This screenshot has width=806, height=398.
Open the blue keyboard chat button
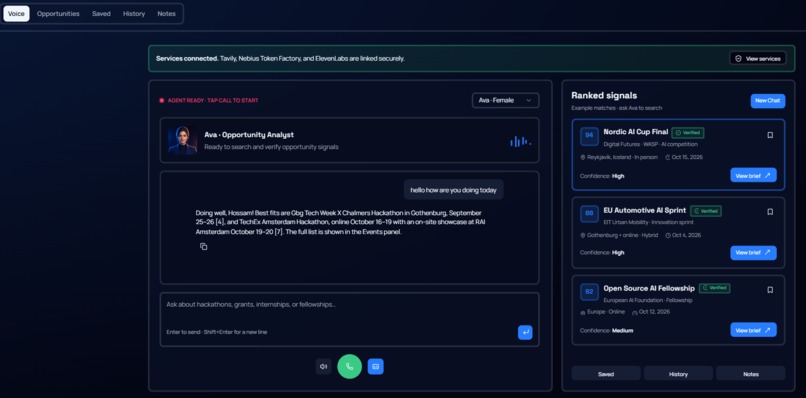pos(376,367)
